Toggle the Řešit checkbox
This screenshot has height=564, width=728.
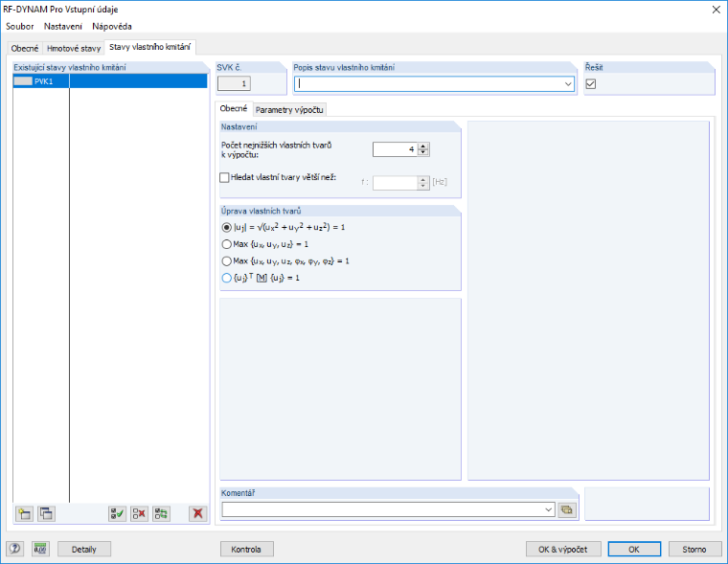[591, 84]
